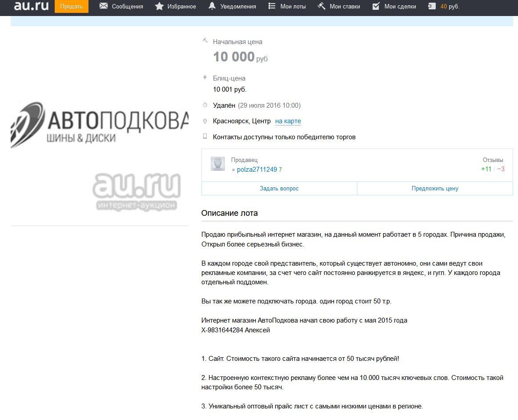The width and height of the screenshot is (518, 420).
Task: Click the wallet balance icon
Action: click(432, 6)
